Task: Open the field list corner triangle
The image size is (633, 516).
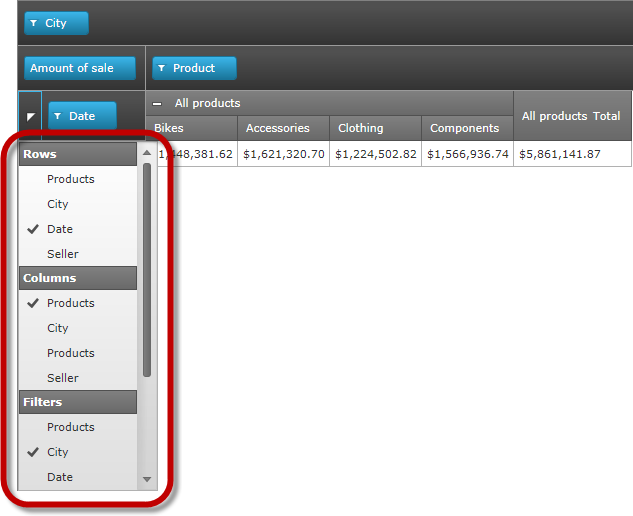Action: 30,117
